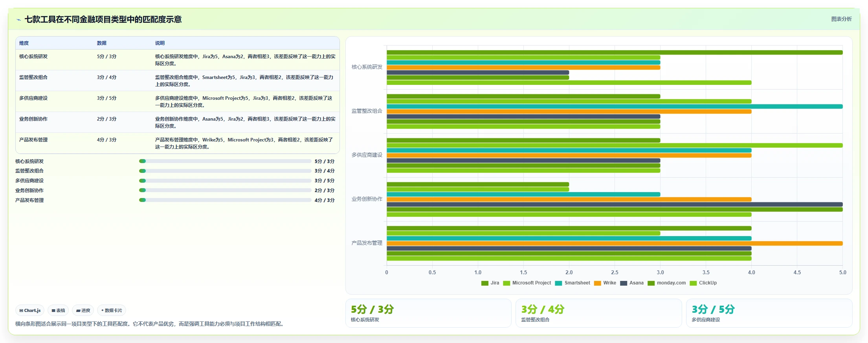This screenshot has width=868, height=343.
Task: Click the 监管整改组合 progress bar
Action: coord(225,171)
